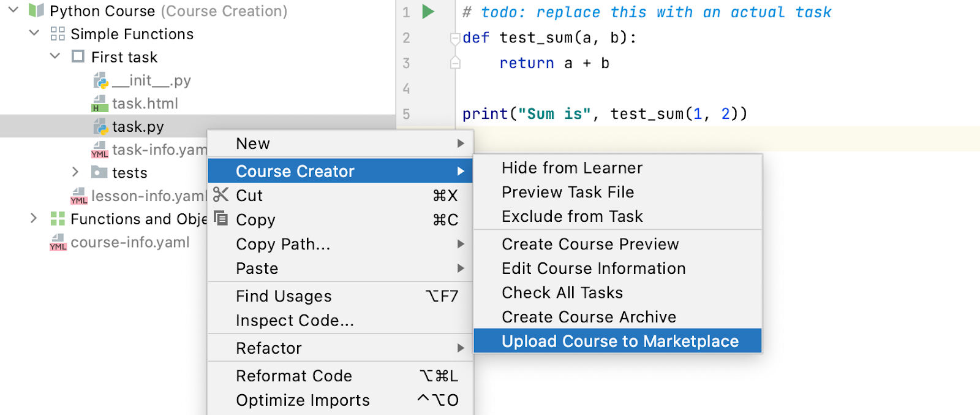
Task: Click the green run arrow in the gutter
Action: (428, 12)
